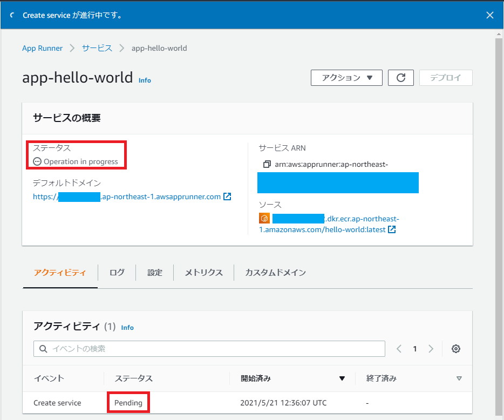Open the hello-world:latest source link

[x=329, y=224]
